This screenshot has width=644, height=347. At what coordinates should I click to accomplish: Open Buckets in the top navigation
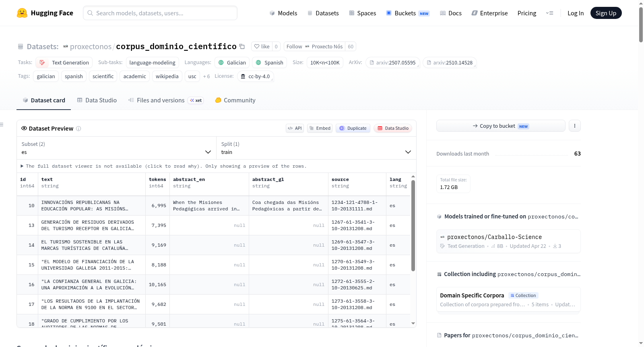(x=408, y=13)
